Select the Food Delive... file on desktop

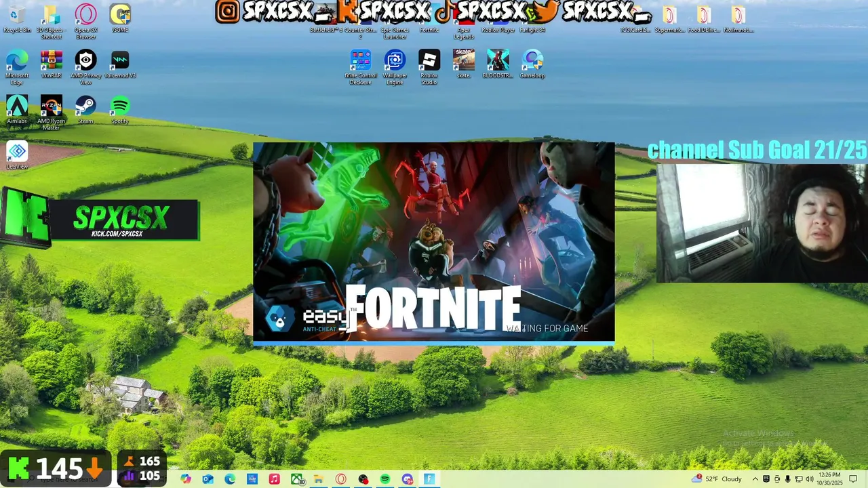click(704, 20)
